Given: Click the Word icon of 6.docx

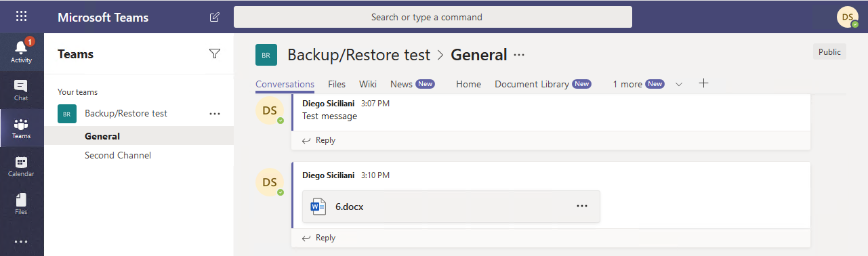Looking at the screenshot, I should [x=318, y=207].
